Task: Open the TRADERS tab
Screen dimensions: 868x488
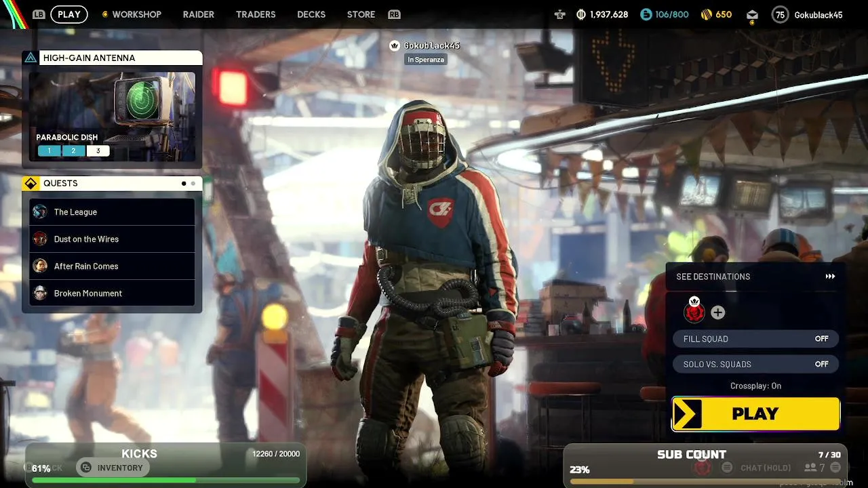Action: [256, 14]
